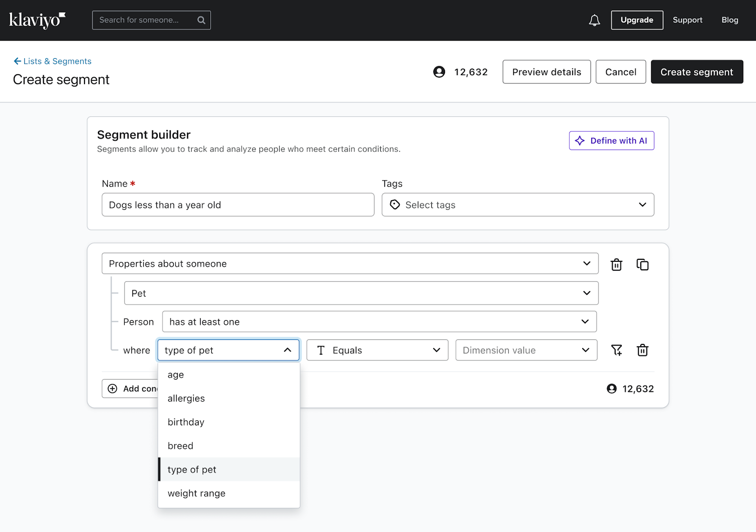This screenshot has width=756, height=532.
Task: Expand the Properties about someone dropdown
Action: tap(350, 264)
